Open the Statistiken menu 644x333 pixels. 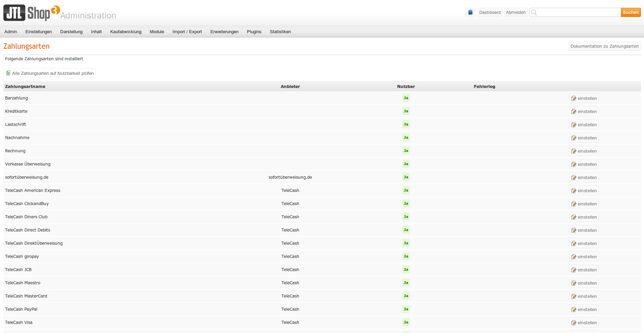click(280, 32)
